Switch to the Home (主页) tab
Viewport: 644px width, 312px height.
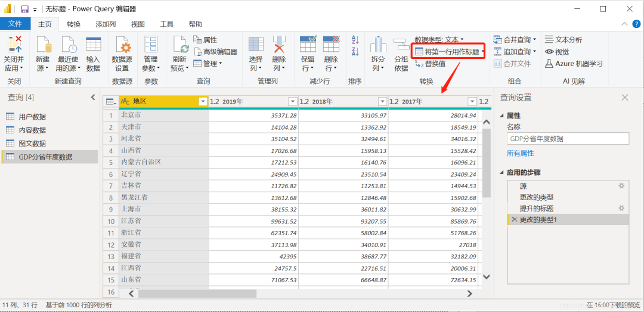[x=45, y=24]
